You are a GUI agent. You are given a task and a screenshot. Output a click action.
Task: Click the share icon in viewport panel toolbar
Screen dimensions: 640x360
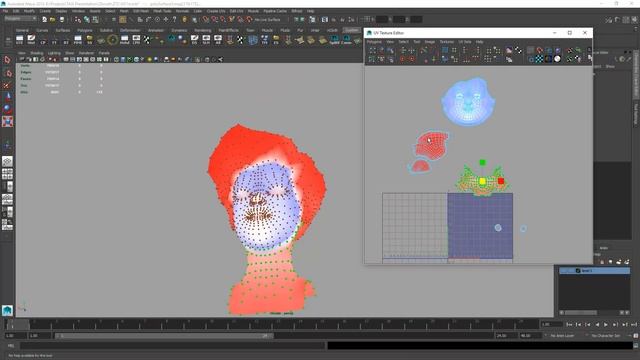[220, 60]
